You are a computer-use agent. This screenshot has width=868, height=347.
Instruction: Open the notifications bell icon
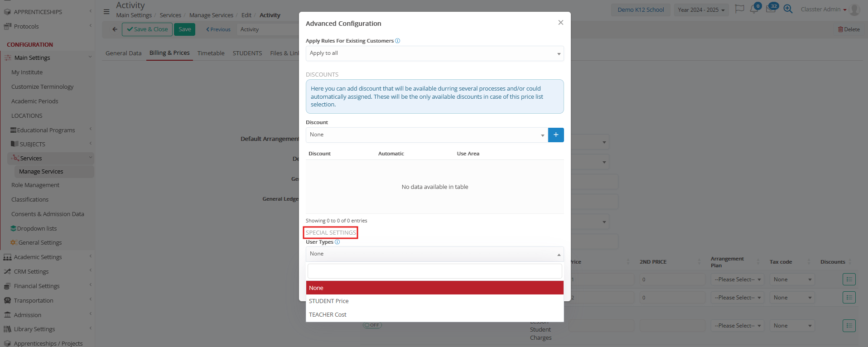coord(754,10)
